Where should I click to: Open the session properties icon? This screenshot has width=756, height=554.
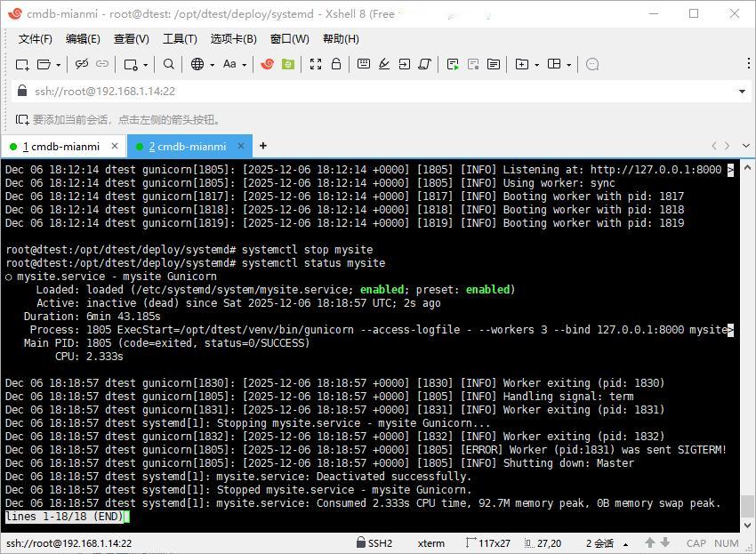131,64
